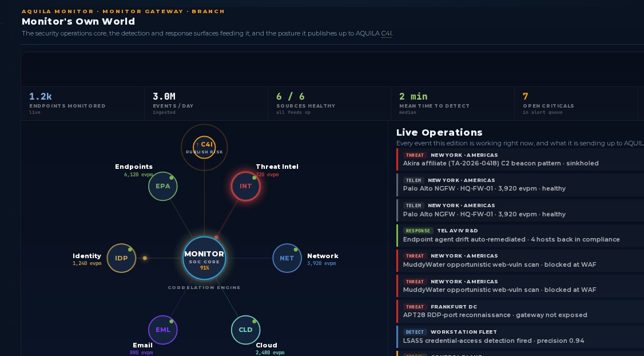Click the C4I publish risk node
The height and width of the screenshot is (356, 644).
pos(204,147)
